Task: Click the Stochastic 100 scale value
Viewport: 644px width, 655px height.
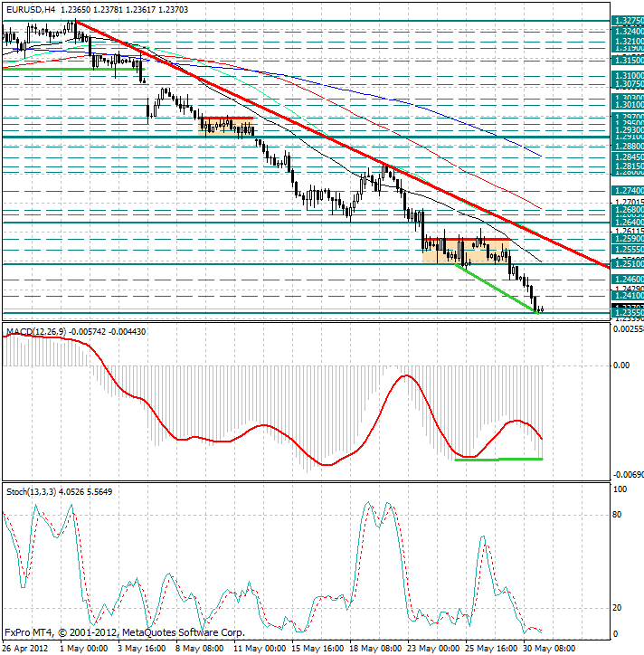Action: click(620, 489)
